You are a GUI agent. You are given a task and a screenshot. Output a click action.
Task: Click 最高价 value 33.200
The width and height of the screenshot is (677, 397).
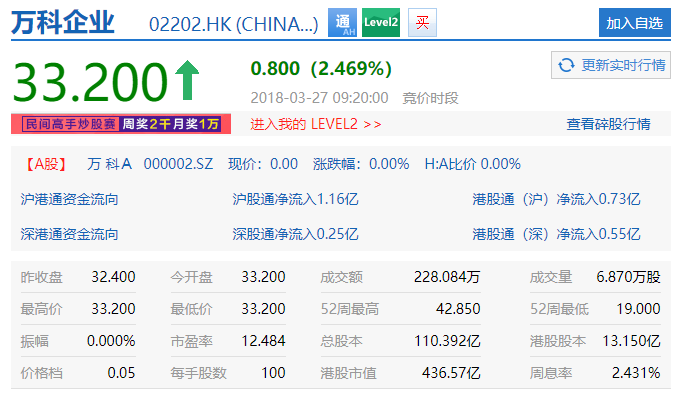(113, 309)
